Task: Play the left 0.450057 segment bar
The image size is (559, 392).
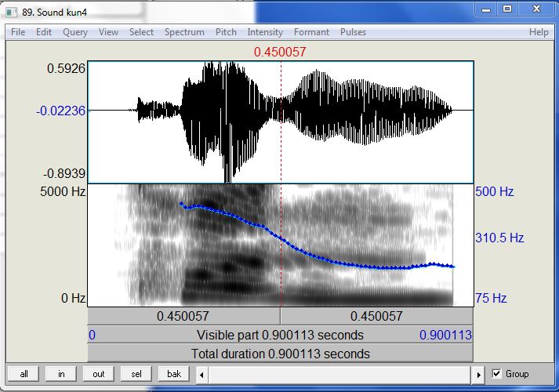Action: (x=183, y=316)
